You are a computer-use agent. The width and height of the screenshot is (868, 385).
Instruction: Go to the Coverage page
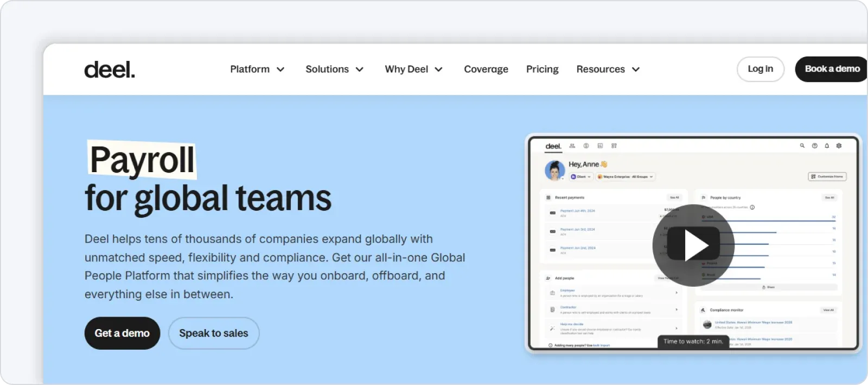[x=486, y=70]
